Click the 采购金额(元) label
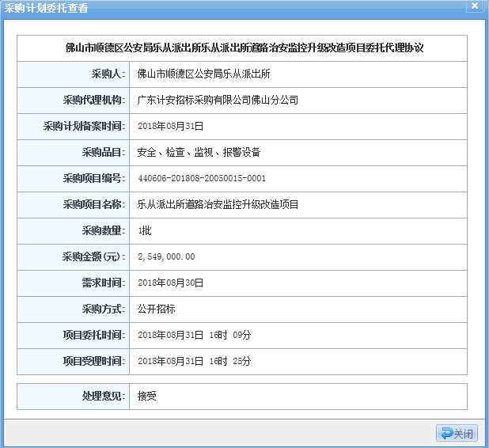This screenshot has width=489, height=448. tap(94, 256)
